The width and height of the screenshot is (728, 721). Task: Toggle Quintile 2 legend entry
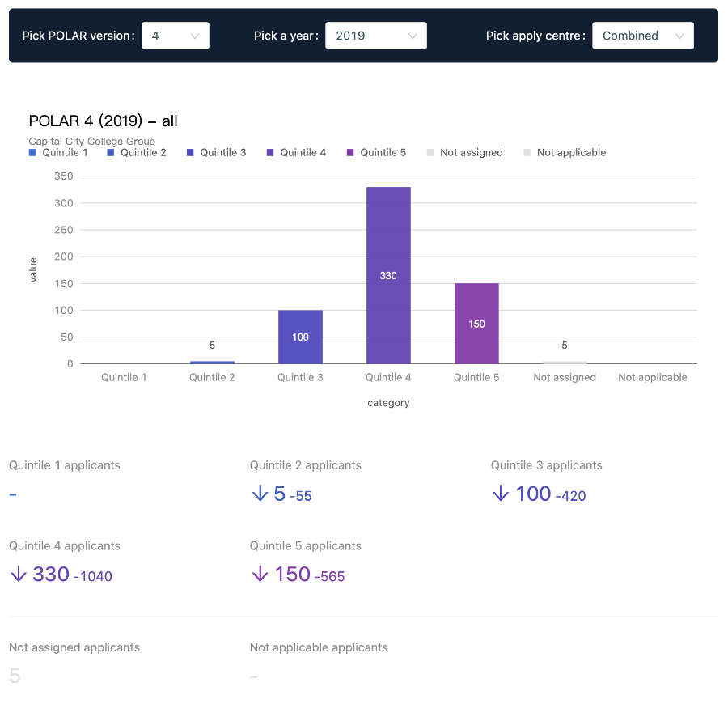click(x=137, y=153)
